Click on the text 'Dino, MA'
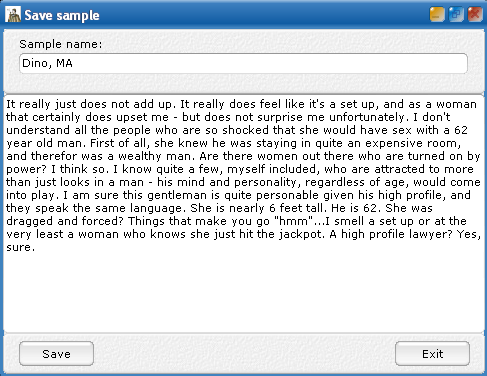Viewport: 487px width, 376px height. point(47,63)
